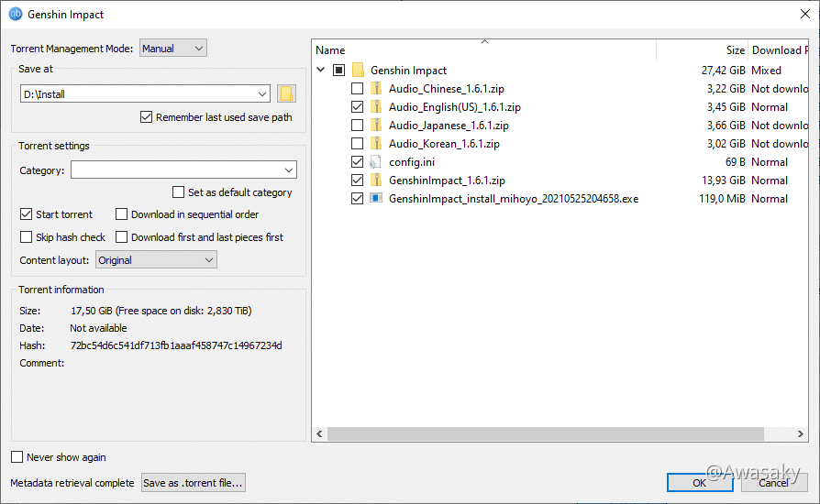Click the Save as .torrent file button
Image resolution: width=820 pixels, height=504 pixels.
tap(193, 483)
